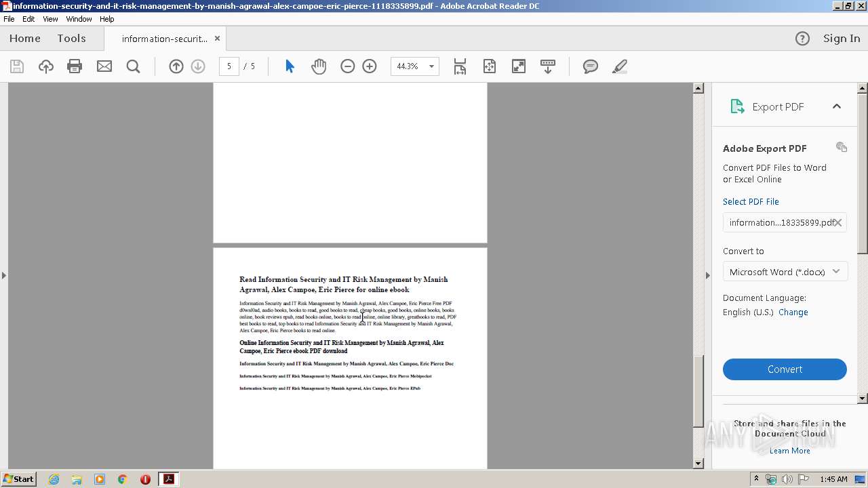Remove the selected PDF file with X
The width and height of the screenshot is (868, 488).
point(838,222)
